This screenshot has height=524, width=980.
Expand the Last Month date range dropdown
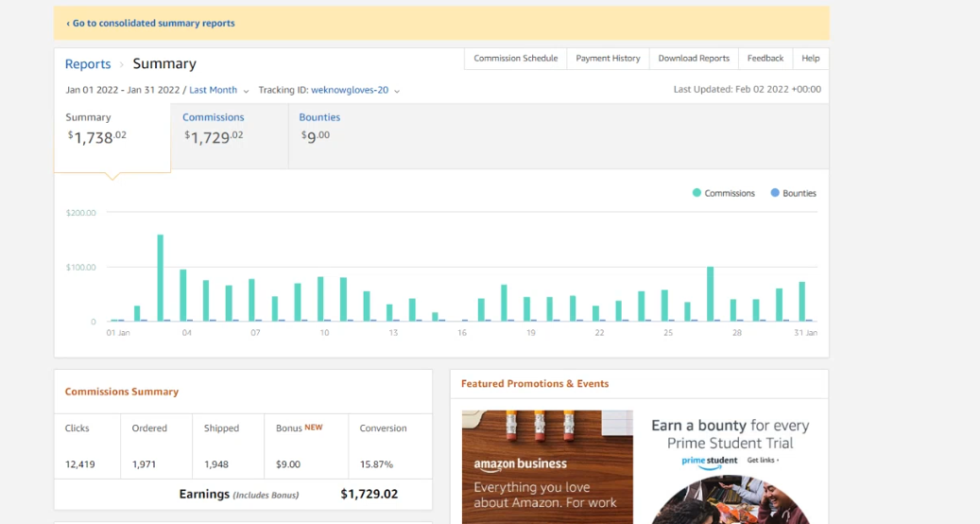pos(214,90)
